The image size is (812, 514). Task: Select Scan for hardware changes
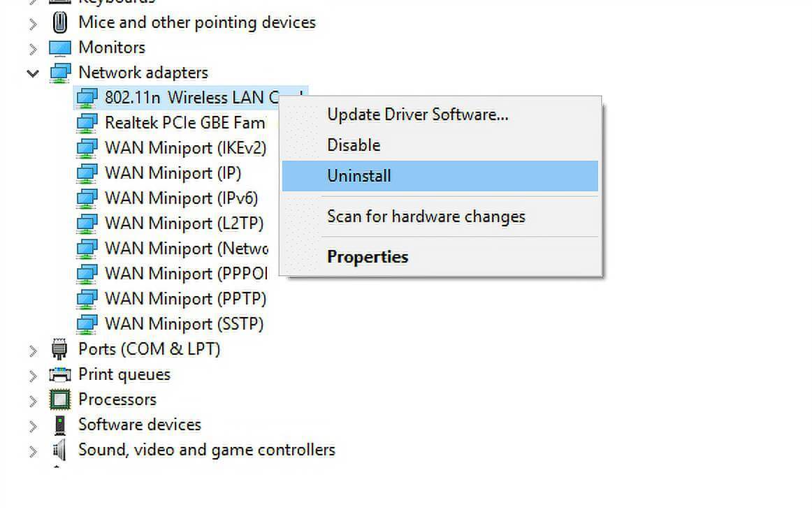[426, 216]
